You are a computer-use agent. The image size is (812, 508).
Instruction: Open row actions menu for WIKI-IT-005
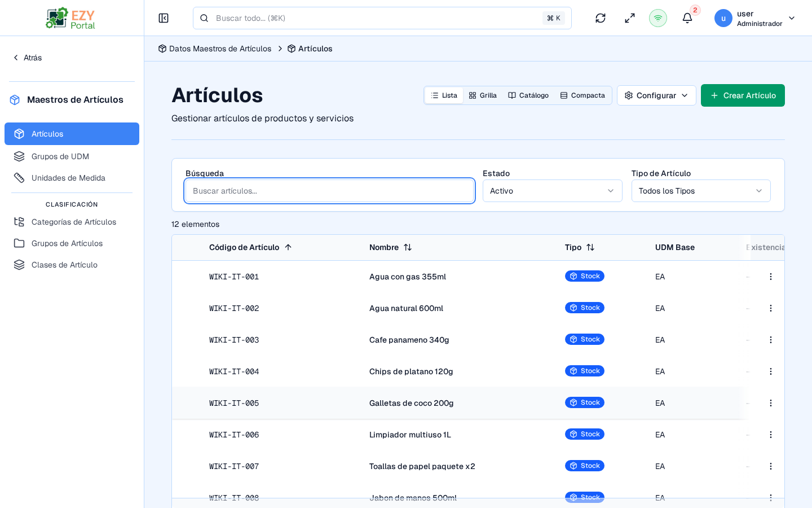(771, 403)
